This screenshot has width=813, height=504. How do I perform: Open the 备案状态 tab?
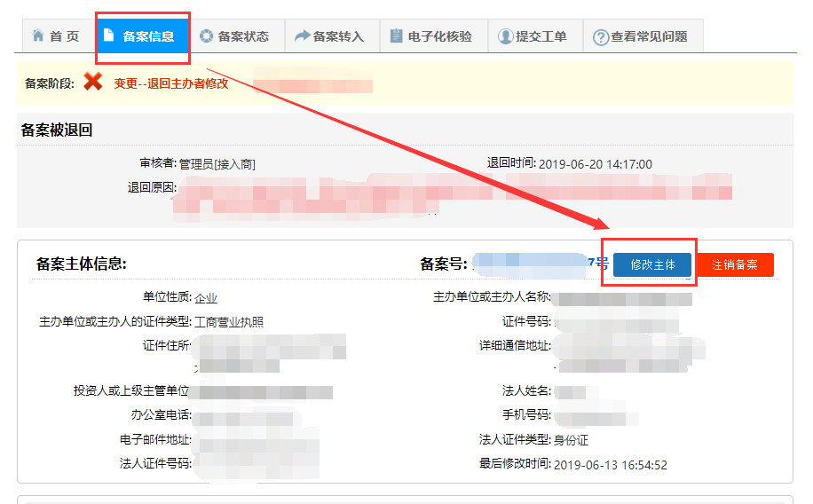coord(238,35)
